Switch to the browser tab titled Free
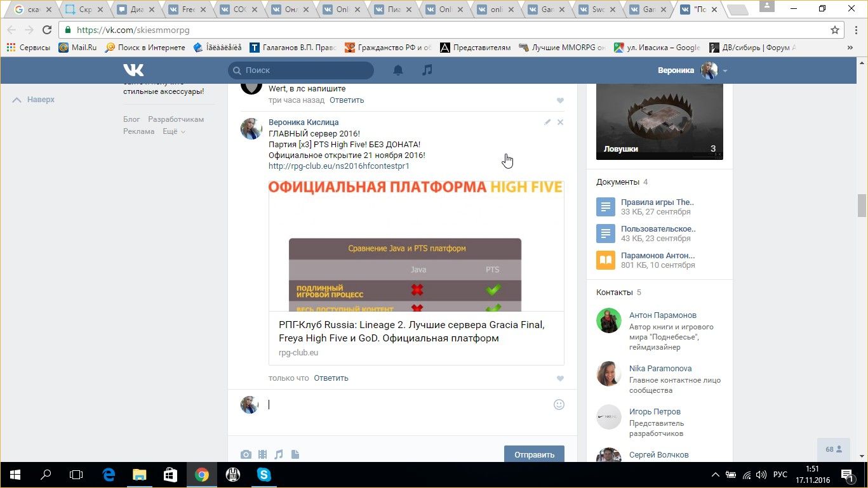 coord(187,10)
